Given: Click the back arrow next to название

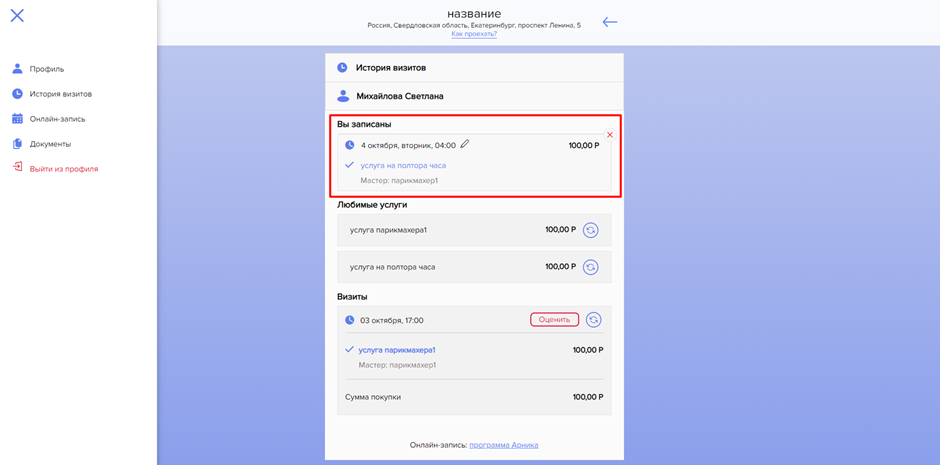Looking at the screenshot, I should tap(610, 22).
